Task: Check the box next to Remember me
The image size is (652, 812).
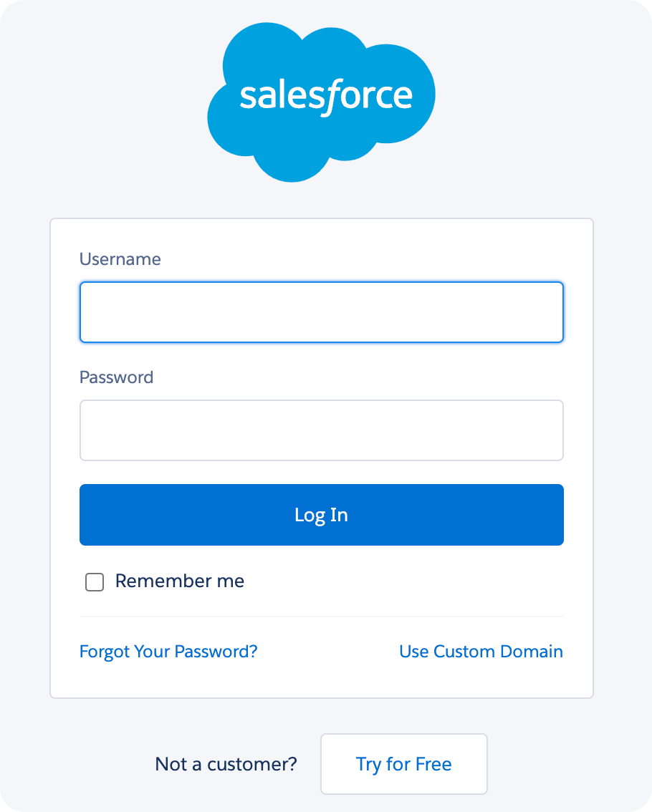Action: coord(94,582)
